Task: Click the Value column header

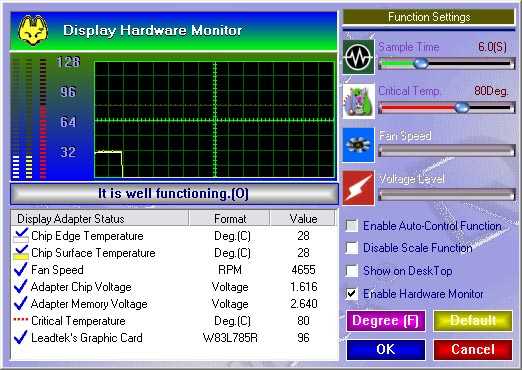Action: (303, 219)
